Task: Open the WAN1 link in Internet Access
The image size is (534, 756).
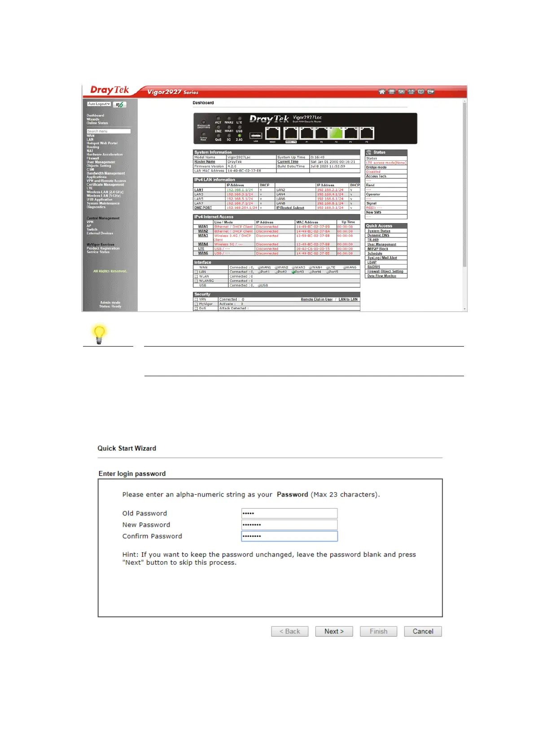Action: click(203, 227)
